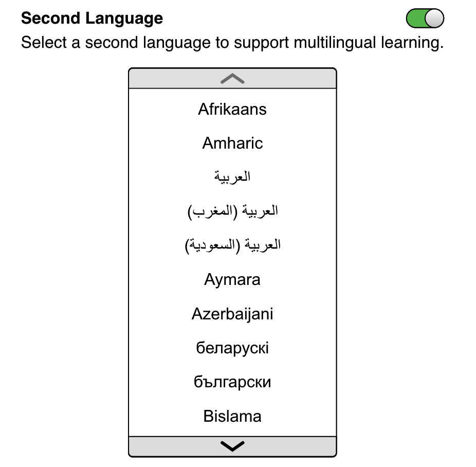476x467 pixels.
Task: Select беларускі from the language list
Action: (x=232, y=347)
